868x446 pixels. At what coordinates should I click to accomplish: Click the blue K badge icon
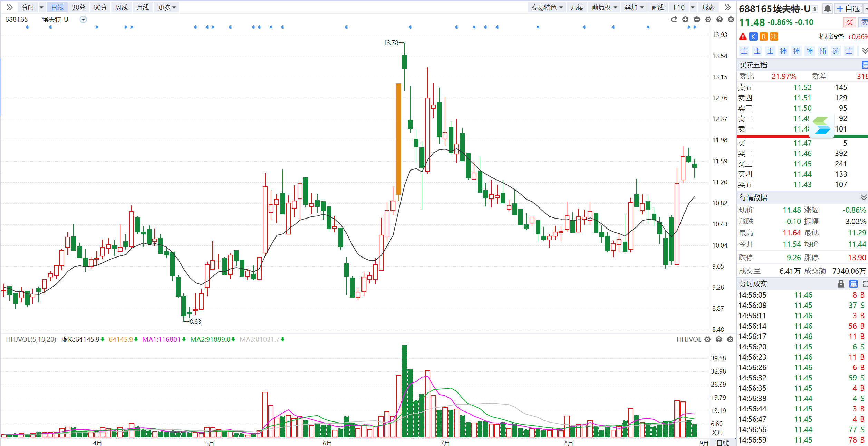tap(753, 37)
